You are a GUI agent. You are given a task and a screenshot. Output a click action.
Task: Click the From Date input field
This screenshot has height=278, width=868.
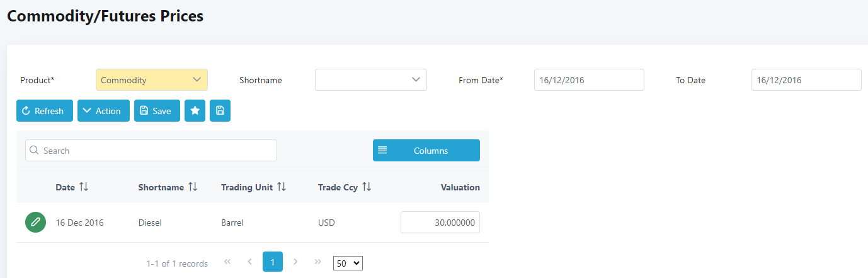click(589, 80)
